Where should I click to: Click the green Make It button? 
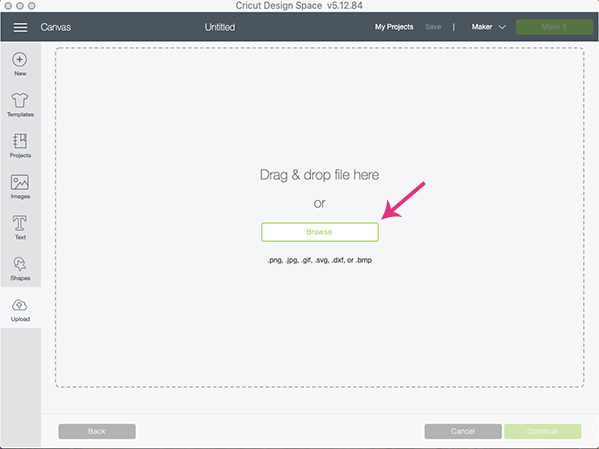(554, 27)
